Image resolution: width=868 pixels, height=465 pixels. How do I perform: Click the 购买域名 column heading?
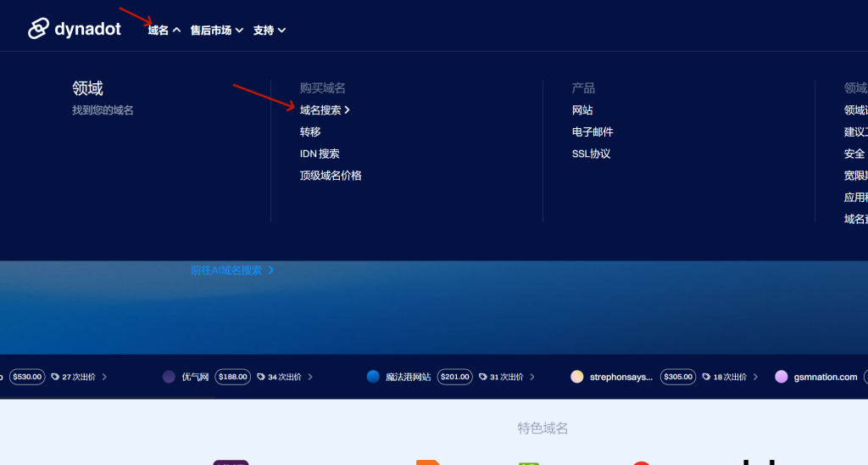coord(322,88)
